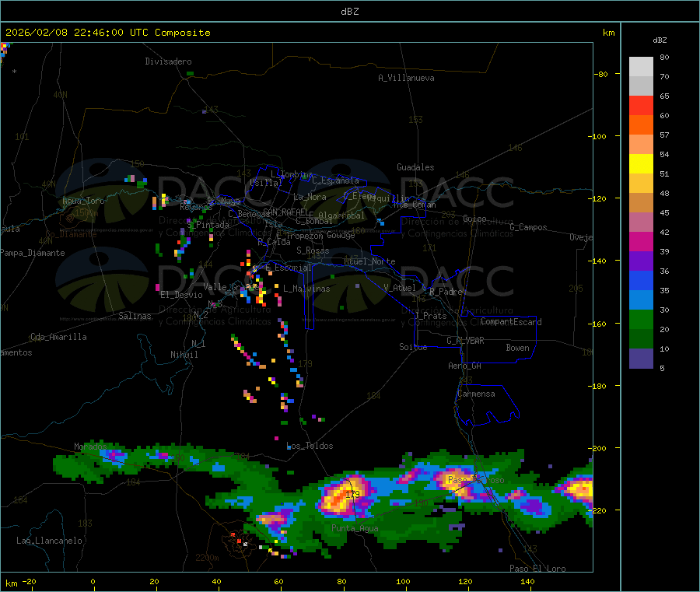Image resolution: width=700 pixels, height=592 pixels.
Task: Click the light blue 35 dBZ swatch
Action: tap(641, 300)
